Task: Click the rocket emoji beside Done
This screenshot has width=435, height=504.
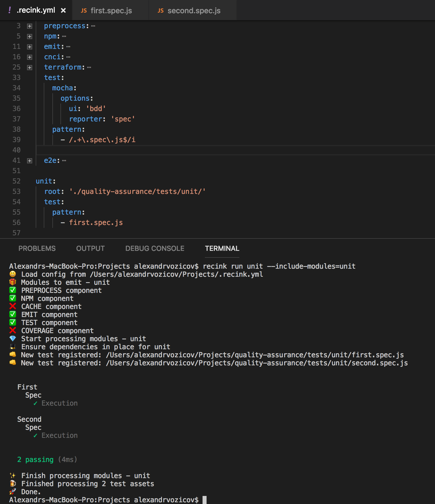Action: click(x=13, y=492)
